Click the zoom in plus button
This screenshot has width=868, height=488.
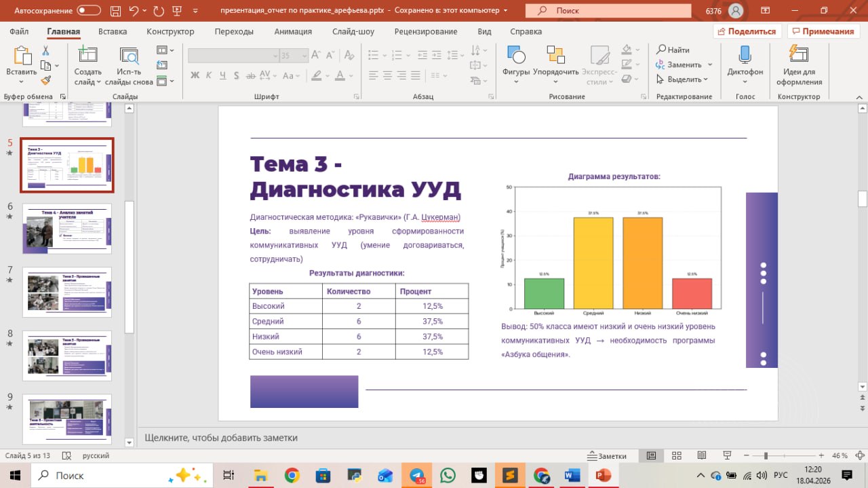coord(822,455)
